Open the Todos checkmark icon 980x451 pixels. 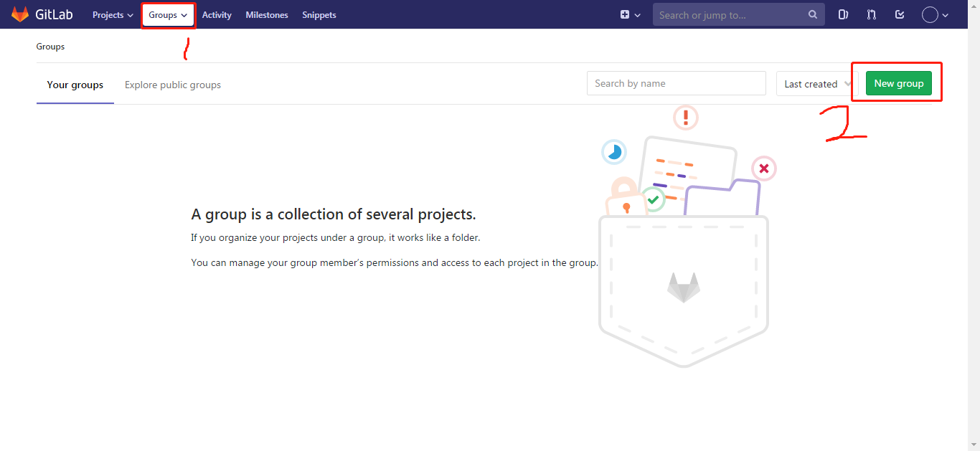coord(899,14)
